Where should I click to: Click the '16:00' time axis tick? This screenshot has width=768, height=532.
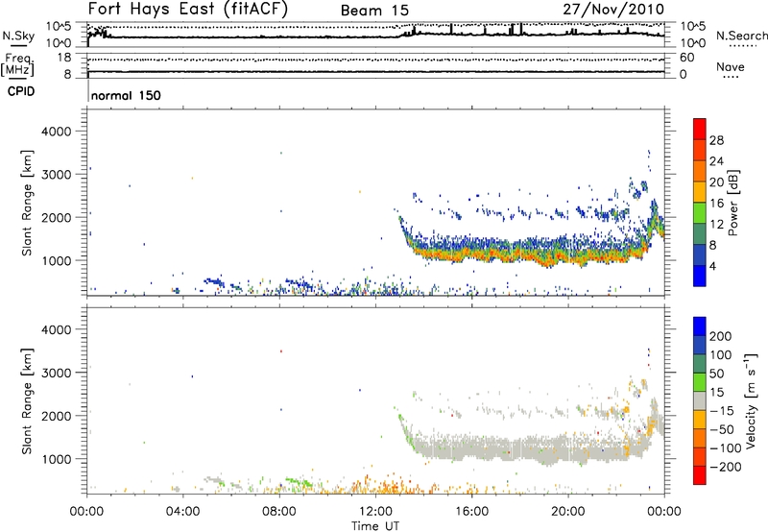click(x=471, y=512)
